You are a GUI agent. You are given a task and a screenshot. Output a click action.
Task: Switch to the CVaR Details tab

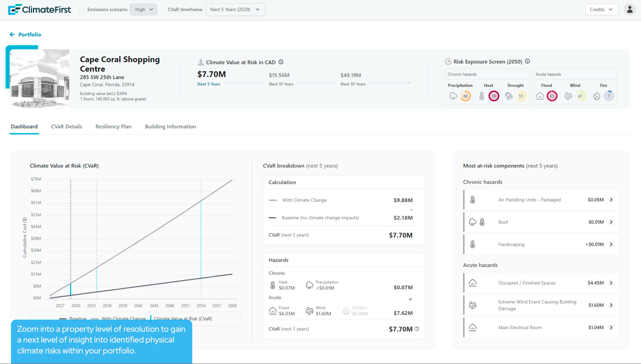point(67,126)
